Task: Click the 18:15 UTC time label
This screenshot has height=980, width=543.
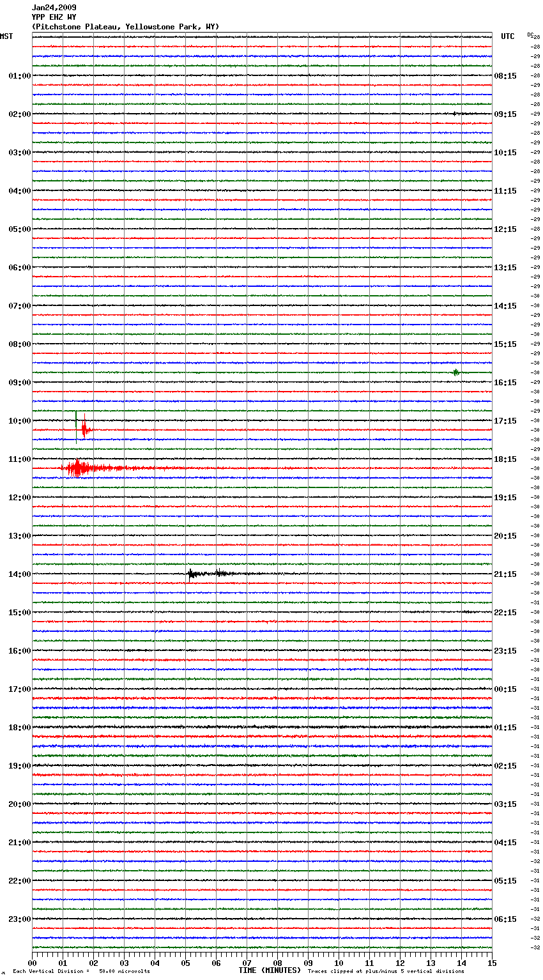Action: 505,459
